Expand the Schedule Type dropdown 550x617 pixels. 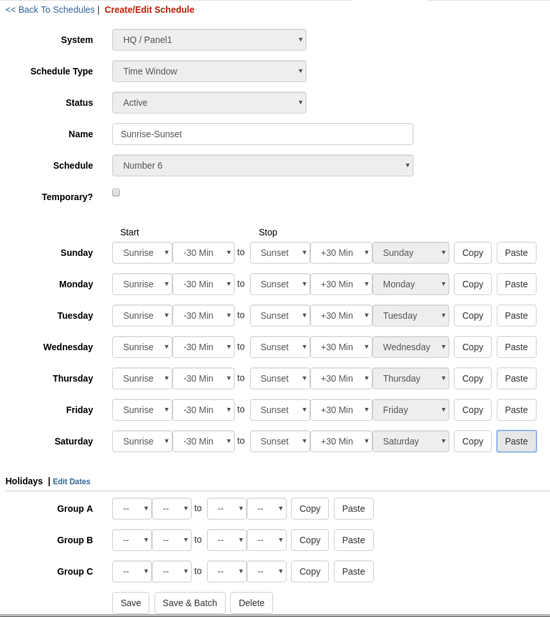209,71
